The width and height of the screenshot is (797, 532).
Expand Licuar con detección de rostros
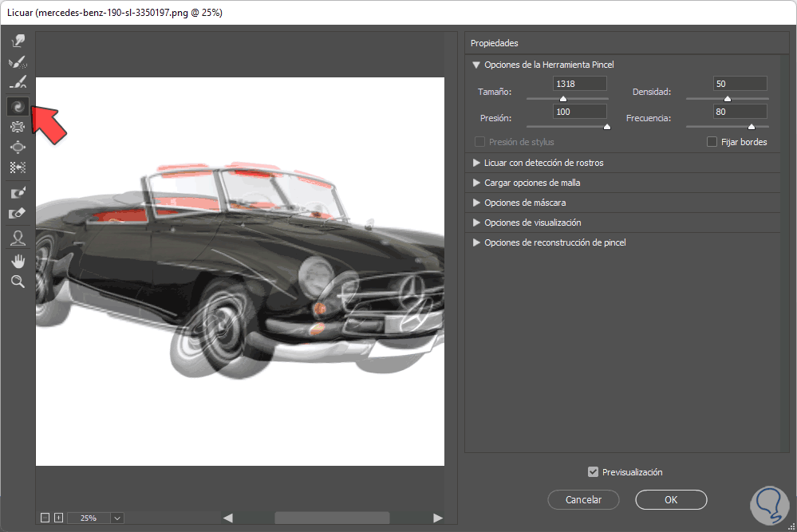476,163
